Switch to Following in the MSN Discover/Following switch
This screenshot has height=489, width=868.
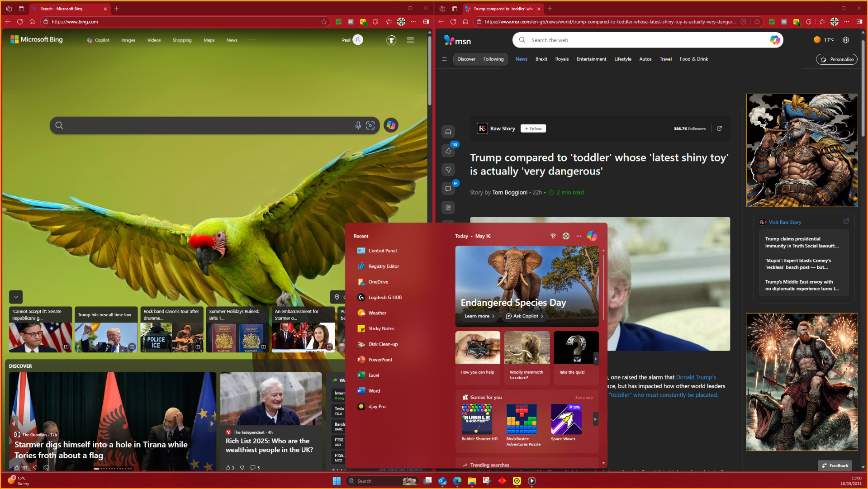493,59
